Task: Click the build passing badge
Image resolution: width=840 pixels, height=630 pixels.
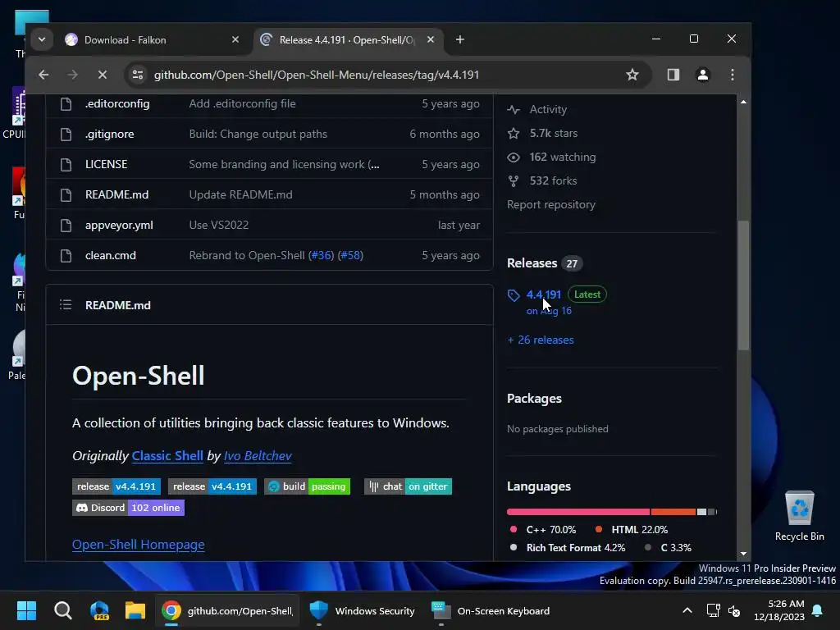Action: click(307, 486)
